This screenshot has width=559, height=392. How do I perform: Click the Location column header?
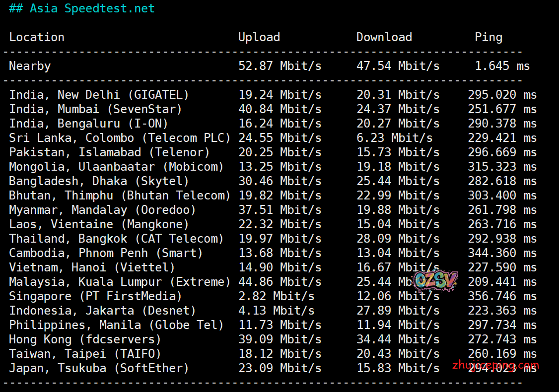pyautogui.click(x=37, y=37)
